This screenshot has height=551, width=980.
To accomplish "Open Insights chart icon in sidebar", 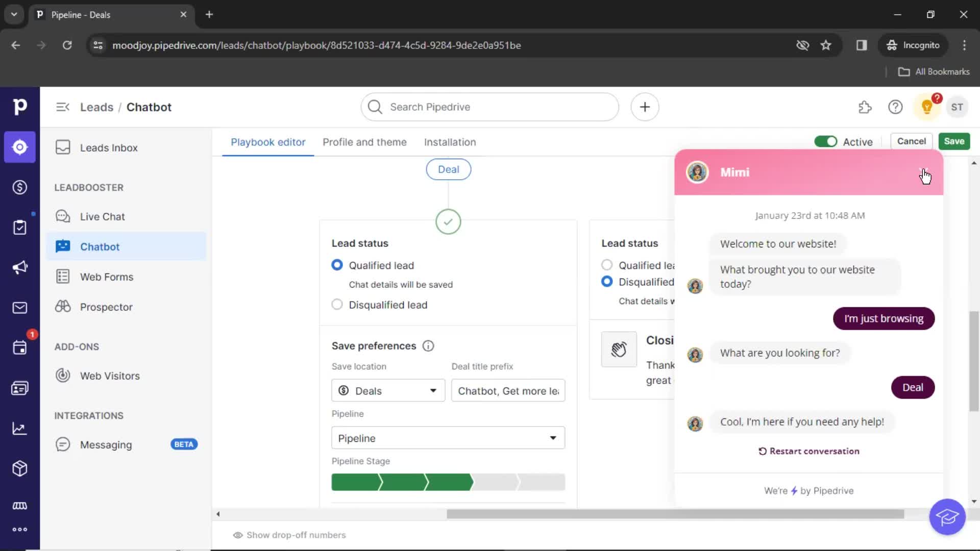I will click(x=19, y=429).
